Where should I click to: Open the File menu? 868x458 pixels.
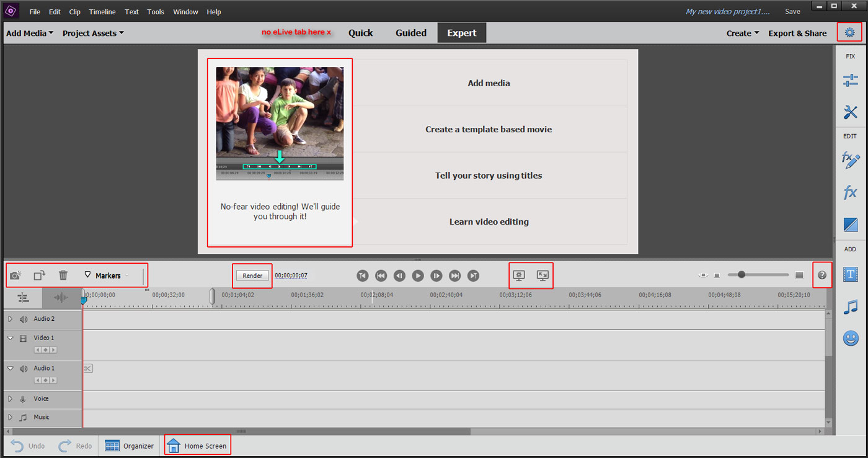click(x=35, y=12)
